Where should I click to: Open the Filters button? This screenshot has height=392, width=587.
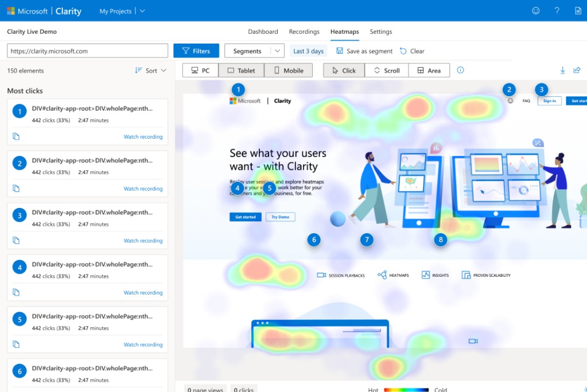tap(196, 51)
